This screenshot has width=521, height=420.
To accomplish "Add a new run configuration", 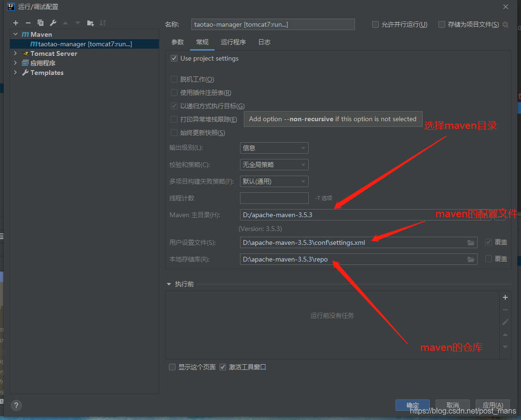I will coord(16,23).
